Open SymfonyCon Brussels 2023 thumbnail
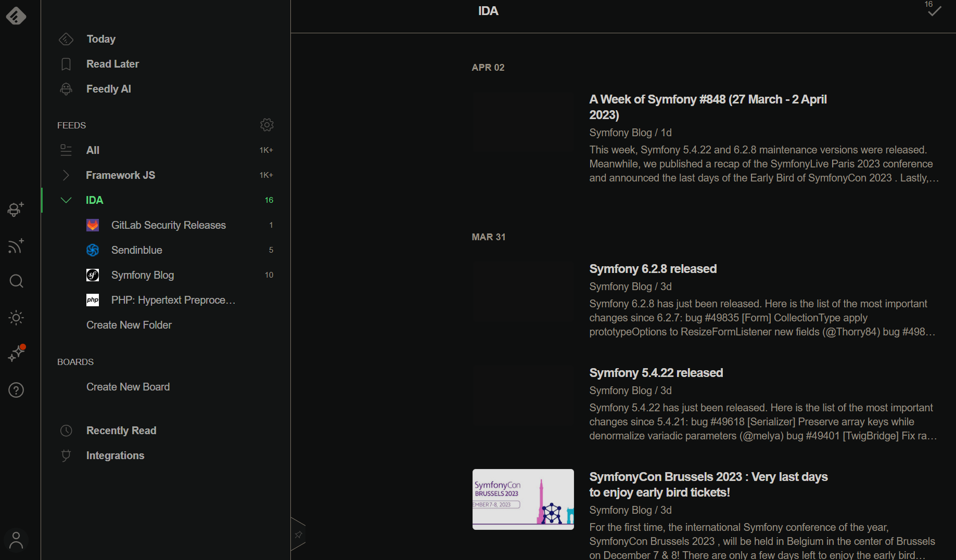The width and height of the screenshot is (956, 560). coord(523,499)
